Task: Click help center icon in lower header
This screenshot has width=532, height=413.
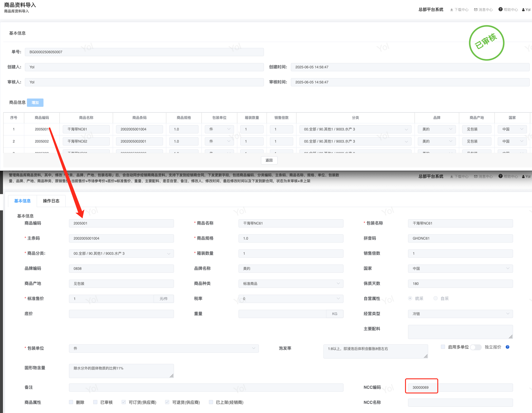Action: click(x=500, y=176)
